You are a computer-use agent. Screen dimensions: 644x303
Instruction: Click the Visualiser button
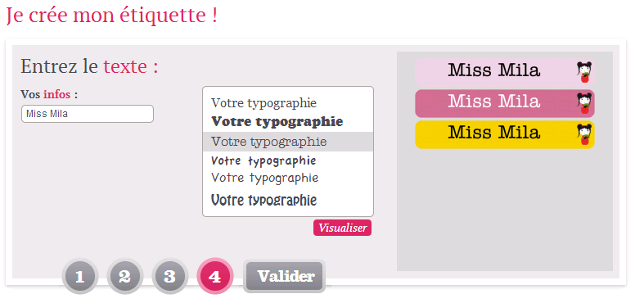(342, 228)
